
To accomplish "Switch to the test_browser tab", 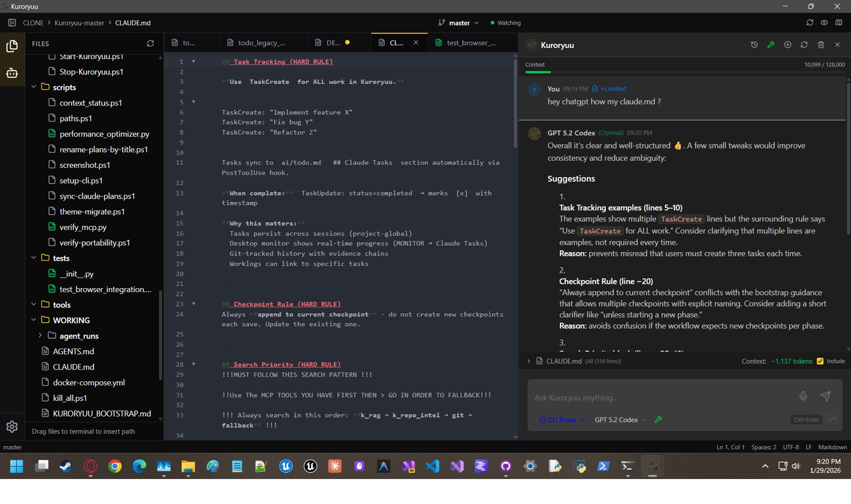I will coord(472,42).
